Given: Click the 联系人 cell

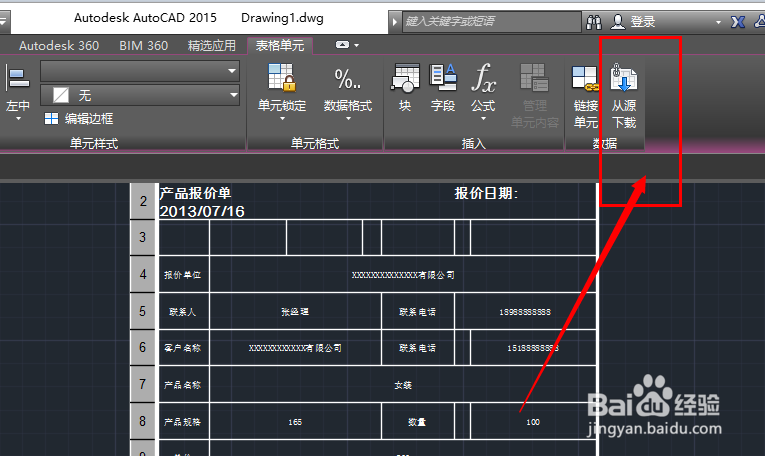Looking at the screenshot, I should click(182, 312).
